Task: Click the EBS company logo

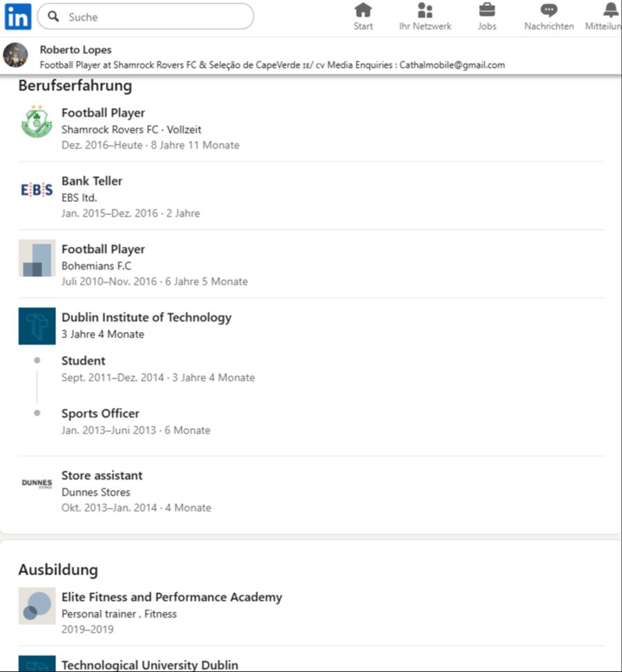Action: pyautogui.click(x=37, y=190)
